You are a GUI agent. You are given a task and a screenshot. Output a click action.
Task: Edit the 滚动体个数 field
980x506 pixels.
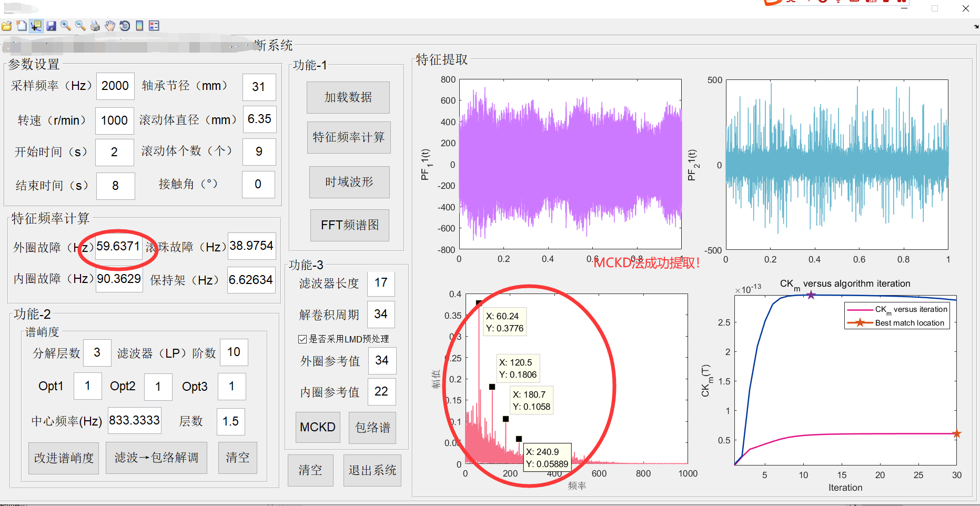(x=259, y=152)
